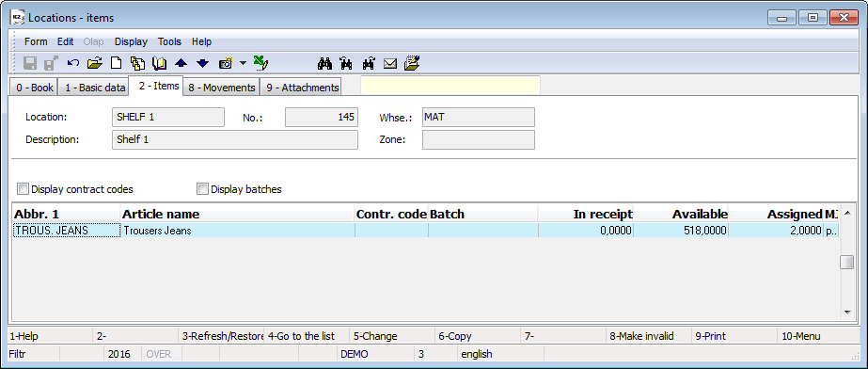This screenshot has width=868, height=369.
Task: Click the notes folder with pen icon
Action: [413, 63]
